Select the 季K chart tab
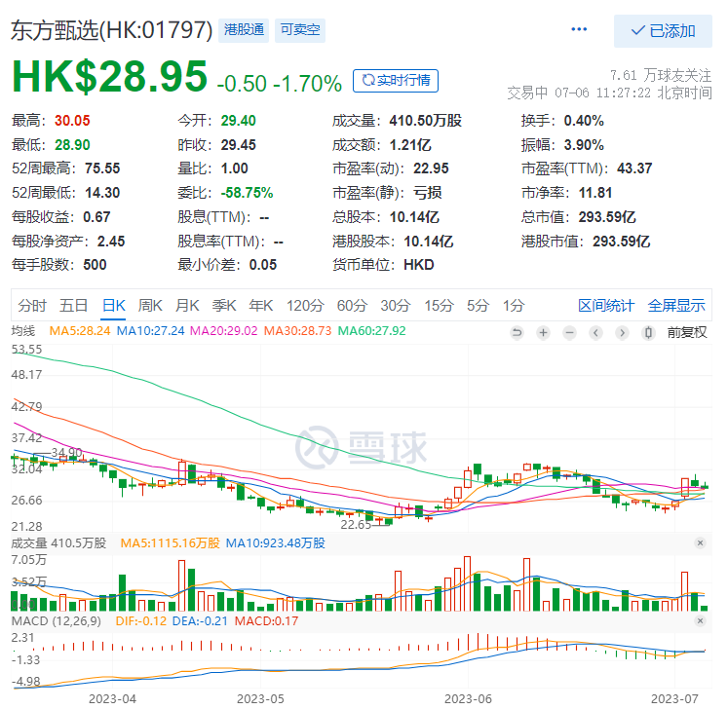728x710 pixels. pyautogui.click(x=224, y=306)
